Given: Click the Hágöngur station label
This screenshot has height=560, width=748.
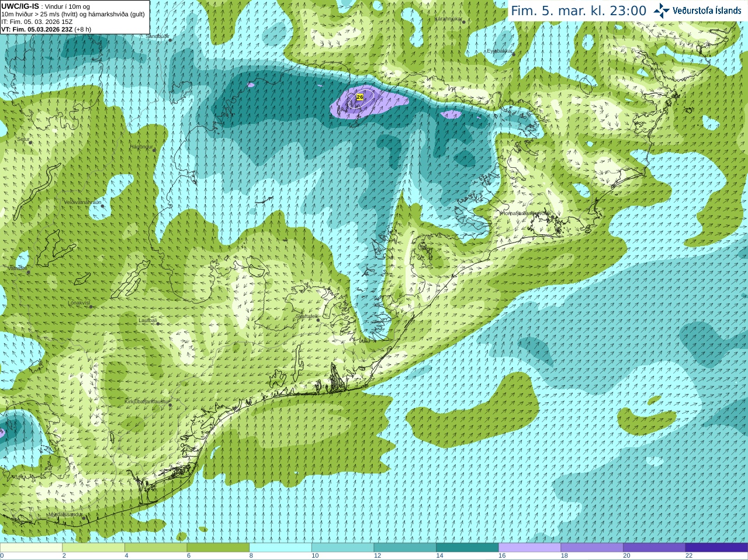Looking at the screenshot, I should pos(141,147).
